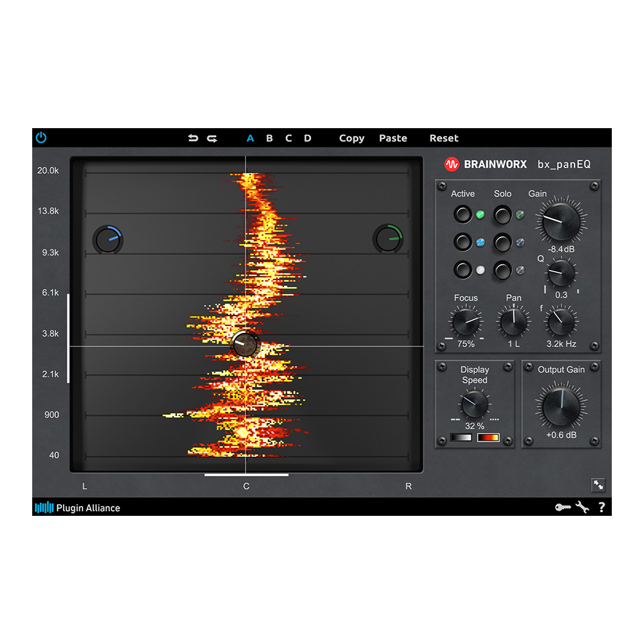Screen dimensions: 644x644
Task: Click the green Solo indicator LED
Action: pyautogui.click(x=520, y=214)
